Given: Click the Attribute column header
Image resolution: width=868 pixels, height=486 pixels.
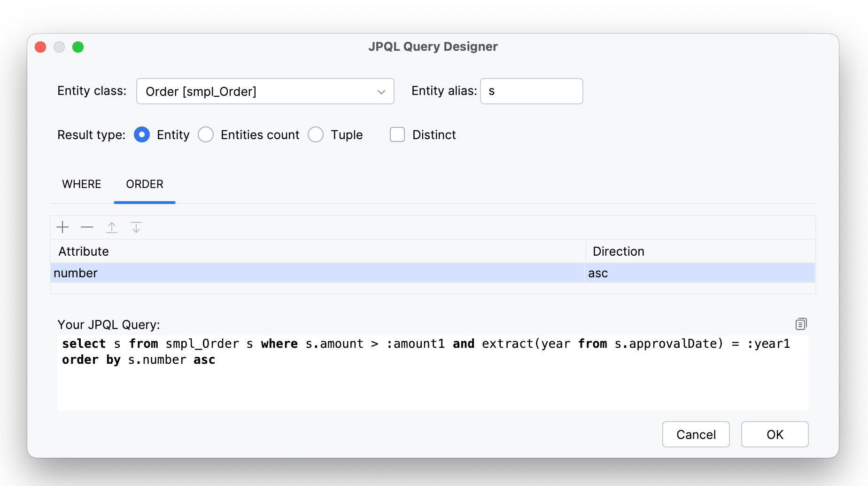Looking at the screenshot, I should (x=317, y=251).
